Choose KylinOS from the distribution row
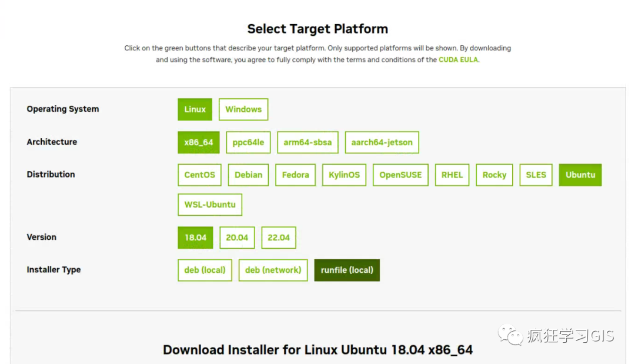 pyautogui.click(x=344, y=175)
